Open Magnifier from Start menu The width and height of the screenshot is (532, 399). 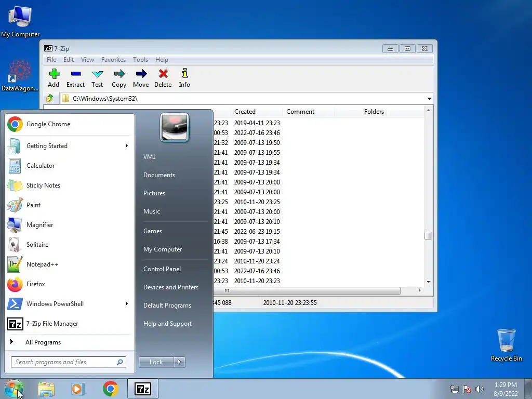tap(70, 224)
